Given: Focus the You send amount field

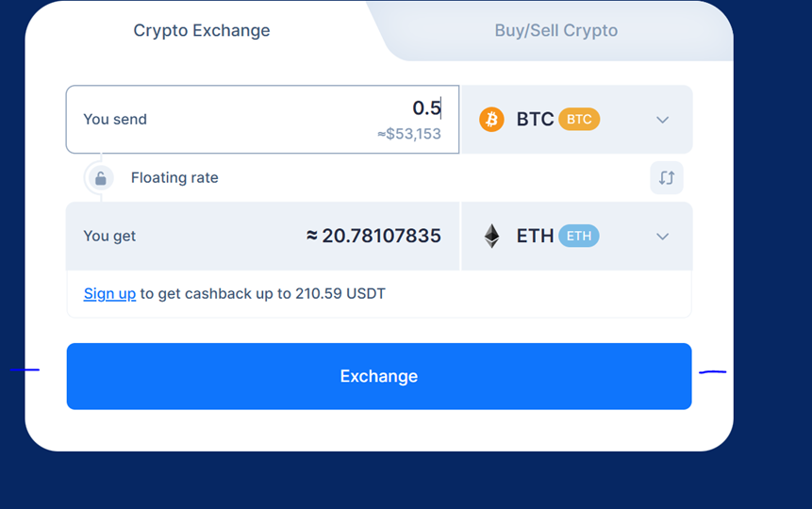Looking at the screenshot, I should pos(262,120).
